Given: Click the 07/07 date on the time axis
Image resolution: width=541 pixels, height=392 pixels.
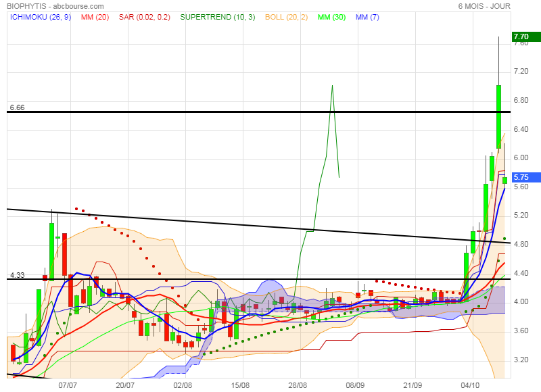Looking at the screenshot, I should [x=68, y=385].
